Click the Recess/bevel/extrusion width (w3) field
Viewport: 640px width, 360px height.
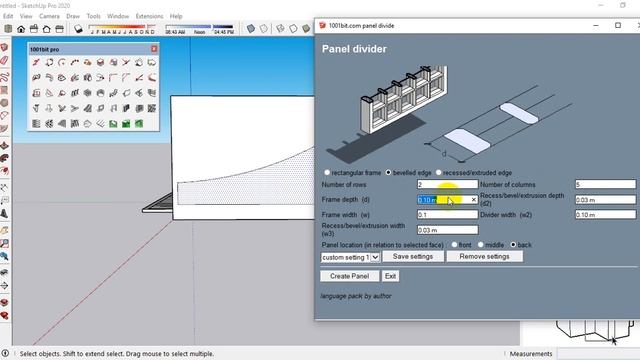click(x=447, y=230)
